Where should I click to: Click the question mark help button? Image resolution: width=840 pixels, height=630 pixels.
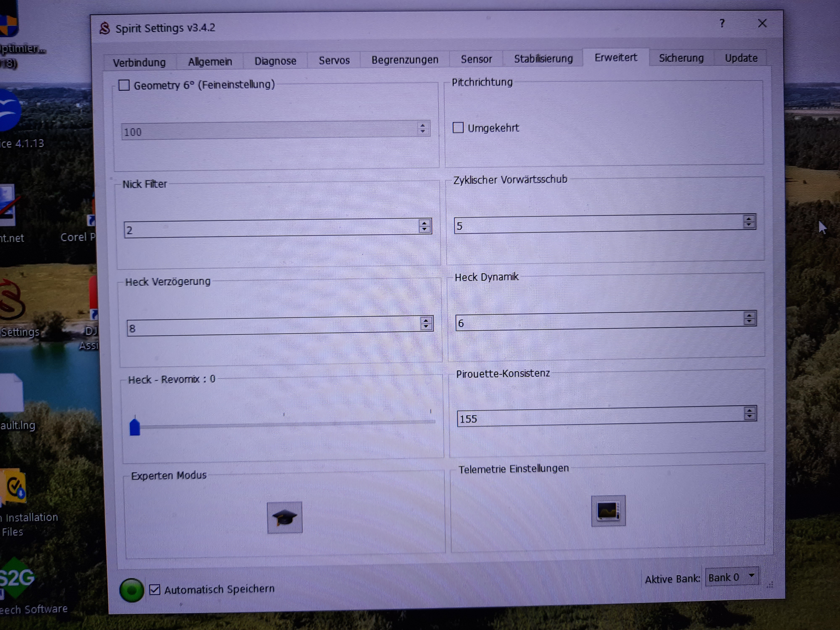(x=722, y=24)
